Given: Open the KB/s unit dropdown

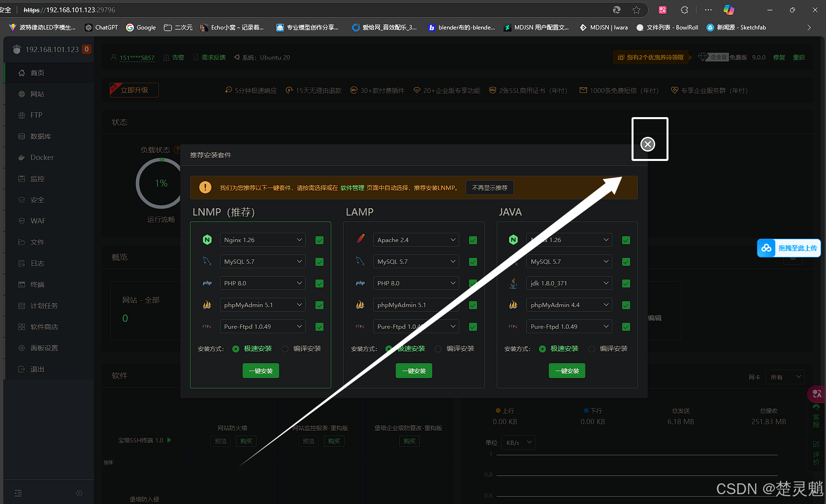Looking at the screenshot, I should [518, 442].
